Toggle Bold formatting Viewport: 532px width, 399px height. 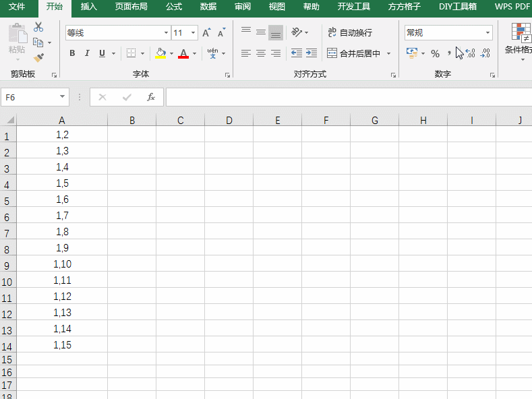tap(72, 53)
